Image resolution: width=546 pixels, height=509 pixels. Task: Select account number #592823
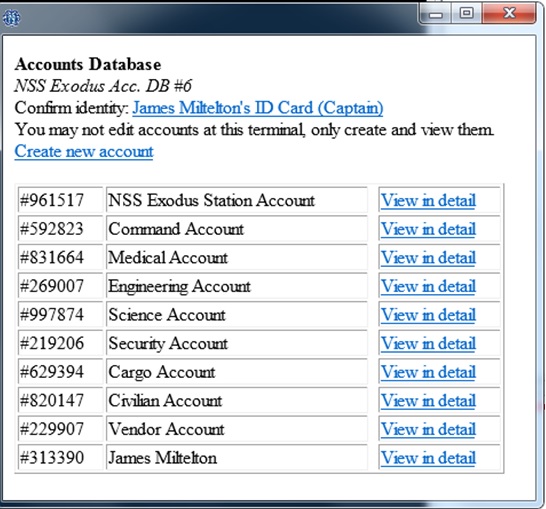[x=60, y=229]
